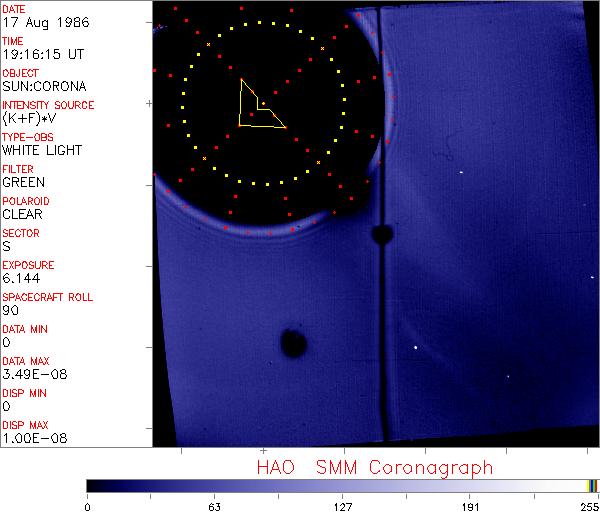
Task: Click the dark spot on the vertical line
Action: (381, 235)
